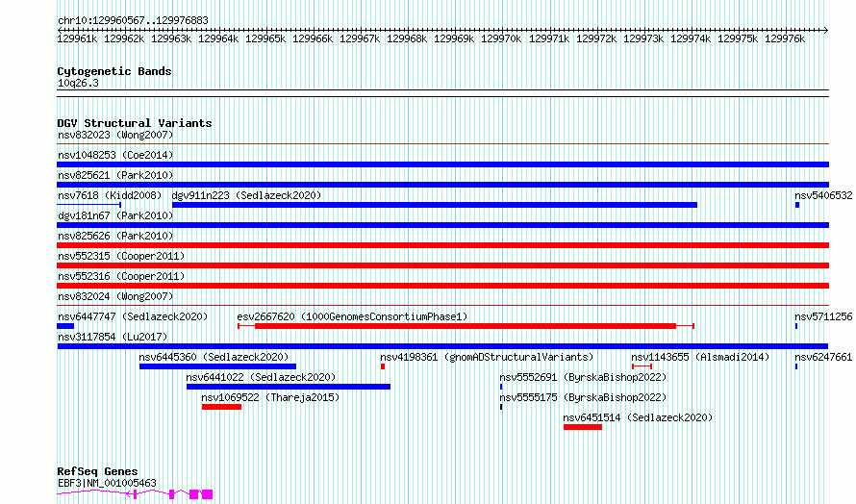Open the RefSeq Genes track title

(x=97, y=471)
